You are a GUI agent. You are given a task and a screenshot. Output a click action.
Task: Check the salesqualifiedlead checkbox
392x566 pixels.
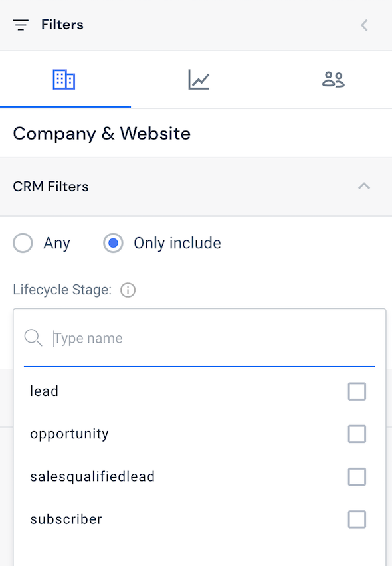pos(357,476)
